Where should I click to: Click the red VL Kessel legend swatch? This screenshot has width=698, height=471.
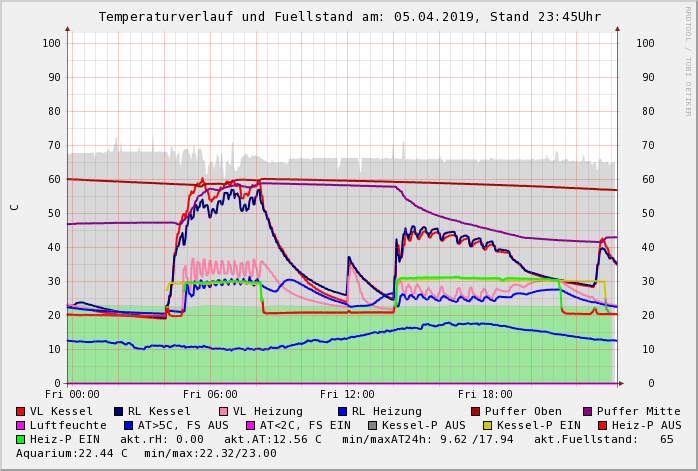(20, 411)
